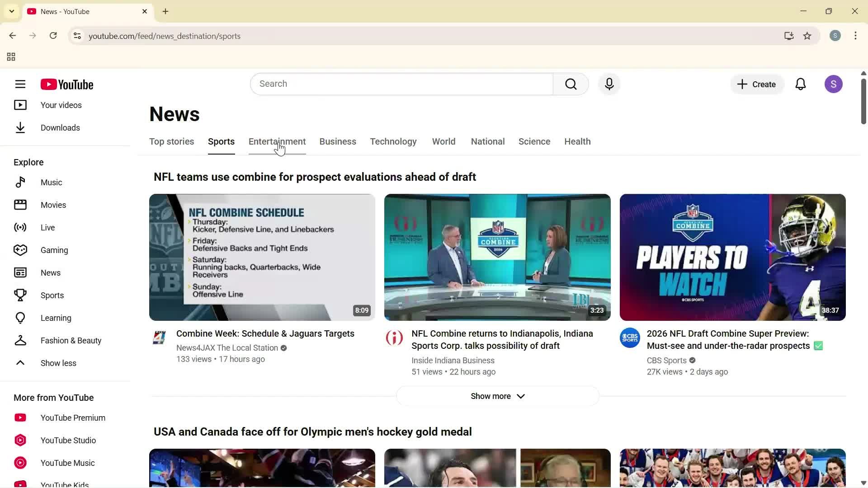This screenshot has height=488, width=868.
Task: Bookmark this page with the star
Action: point(807,36)
